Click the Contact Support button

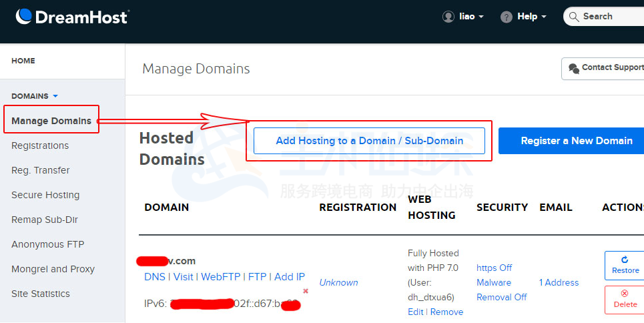click(x=603, y=69)
